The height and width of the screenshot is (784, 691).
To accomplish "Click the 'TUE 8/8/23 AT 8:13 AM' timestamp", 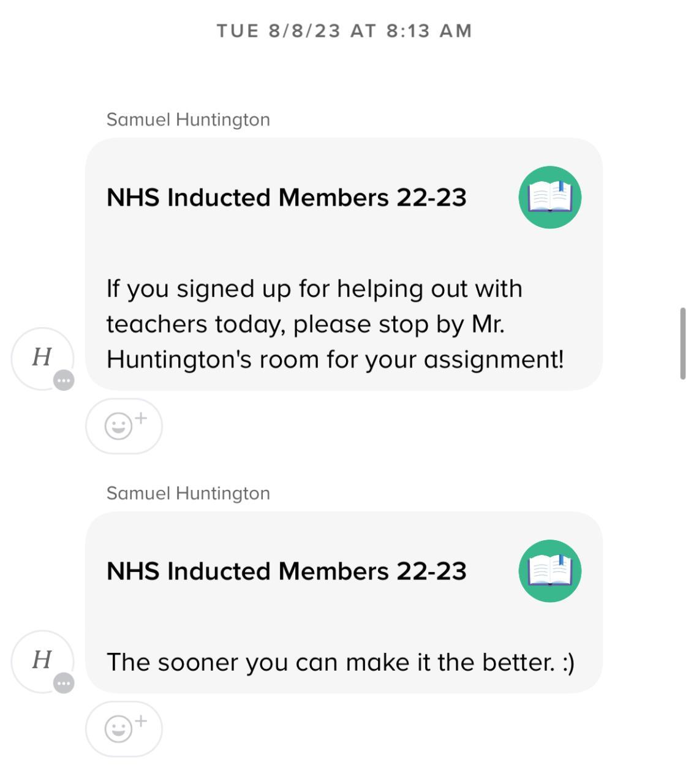I will [x=344, y=31].
